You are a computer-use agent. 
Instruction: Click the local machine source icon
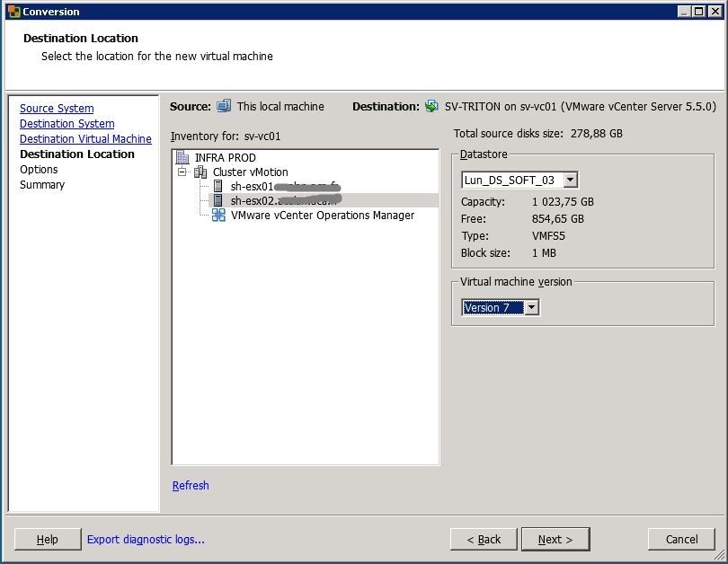click(x=224, y=106)
